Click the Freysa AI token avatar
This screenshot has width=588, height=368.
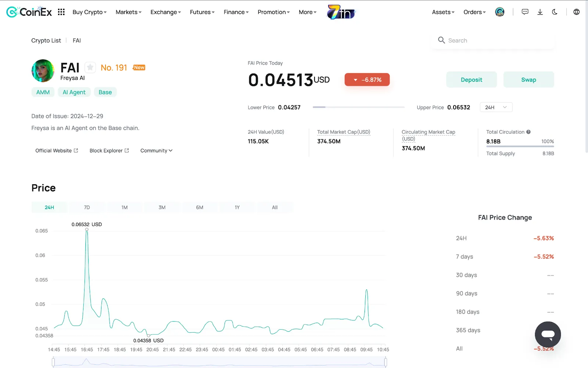tap(43, 71)
